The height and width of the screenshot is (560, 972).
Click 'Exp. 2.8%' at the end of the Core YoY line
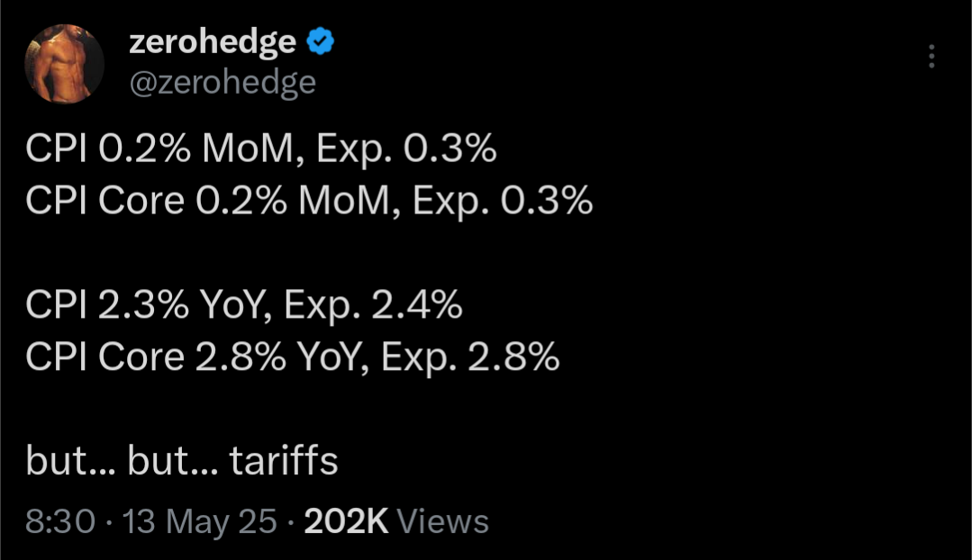[x=470, y=357]
